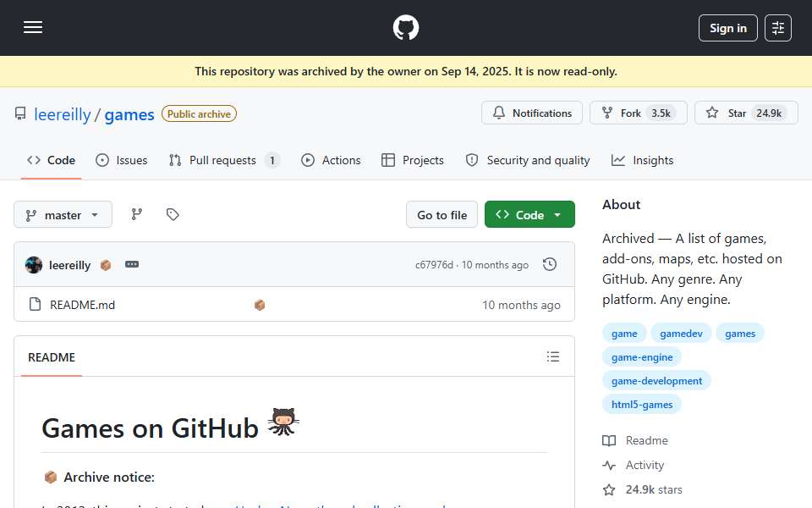Click the Octocat emoji in heading
The height and width of the screenshot is (508, 812).
coord(283,422)
